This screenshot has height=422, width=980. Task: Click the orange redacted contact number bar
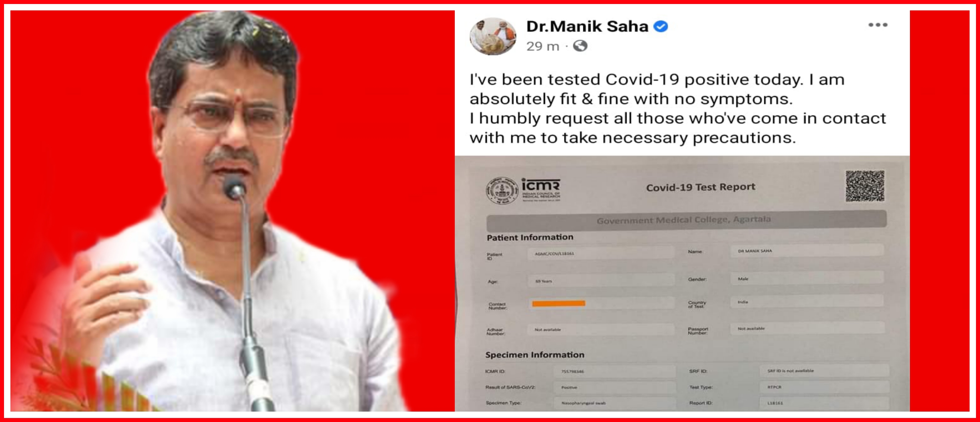coord(558,304)
